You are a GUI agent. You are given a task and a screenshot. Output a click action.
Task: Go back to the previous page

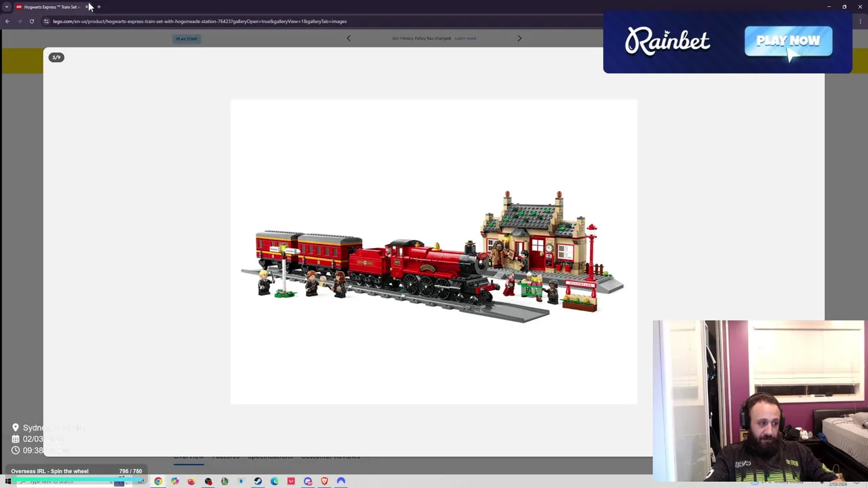click(7, 21)
